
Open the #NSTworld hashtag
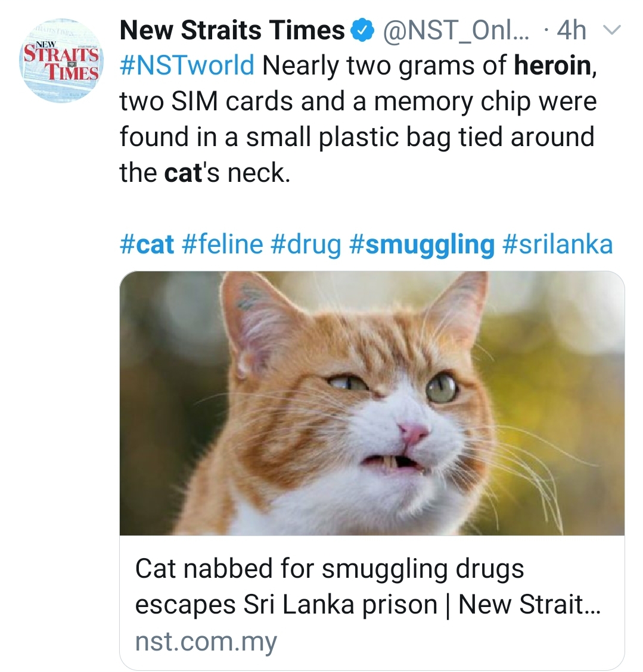[x=187, y=66]
